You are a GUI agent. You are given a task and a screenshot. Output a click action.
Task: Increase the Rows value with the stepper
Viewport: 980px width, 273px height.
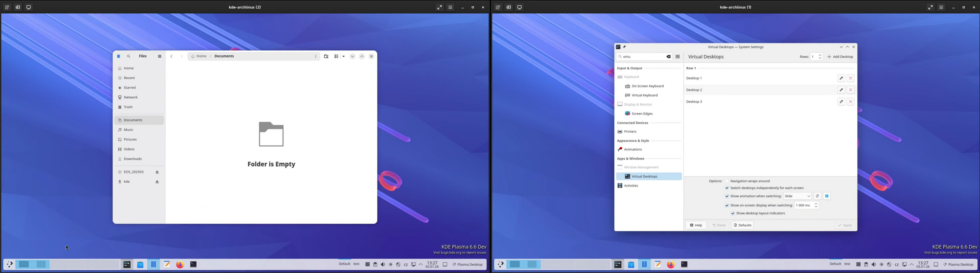coord(820,55)
